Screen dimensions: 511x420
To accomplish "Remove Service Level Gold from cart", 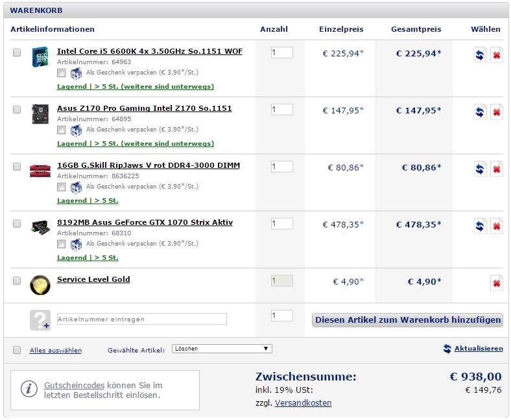I will click(x=496, y=283).
